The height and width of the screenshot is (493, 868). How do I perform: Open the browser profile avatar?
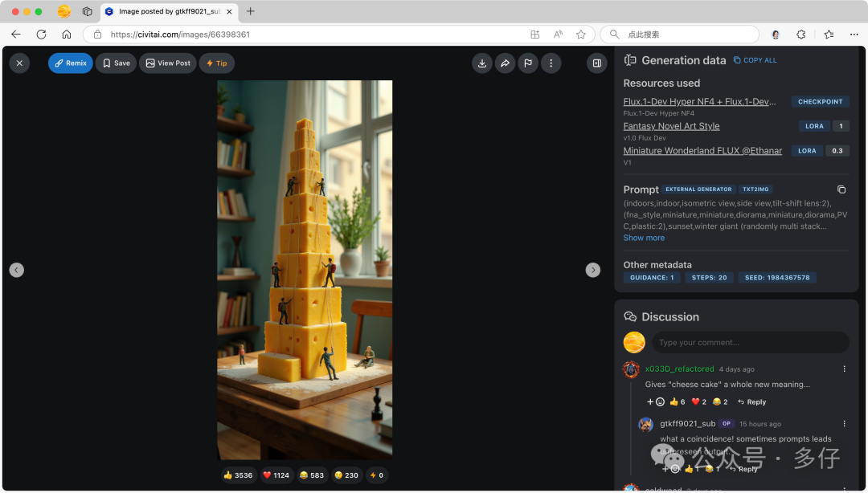776,35
